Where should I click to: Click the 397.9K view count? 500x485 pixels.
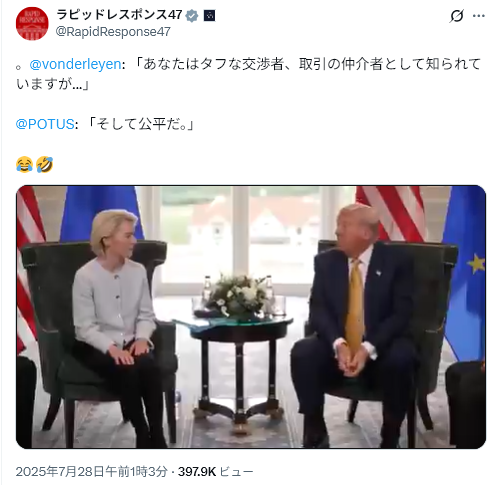click(x=197, y=471)
